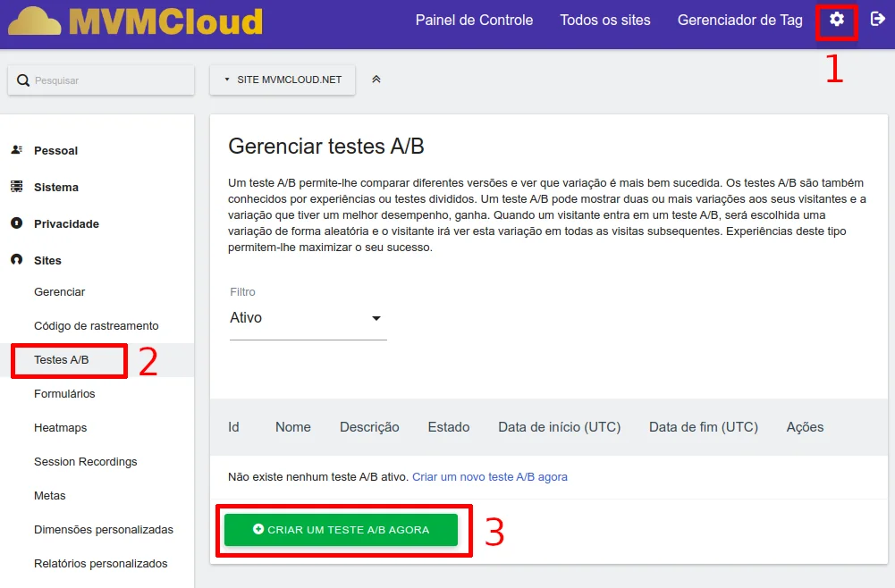Open the SITE MVMCLOUD.NET selector
The width and height of the screenshot is (895, 588).
tap(283, 80)
